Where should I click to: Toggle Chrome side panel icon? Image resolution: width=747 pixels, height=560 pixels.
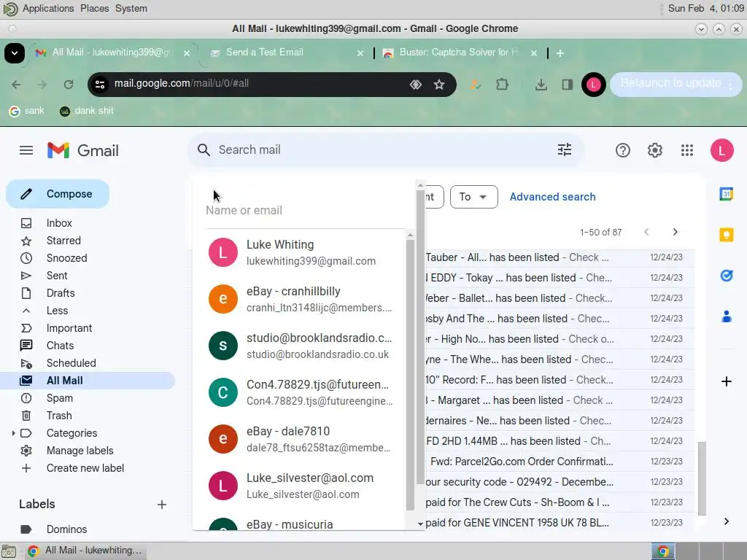[567, 85]
